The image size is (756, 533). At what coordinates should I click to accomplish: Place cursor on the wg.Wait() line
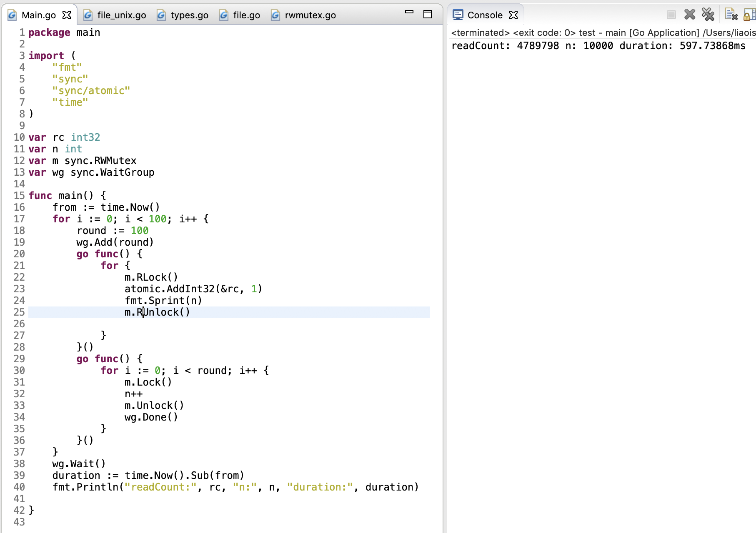pyautogui.click(x=79, y=464)
